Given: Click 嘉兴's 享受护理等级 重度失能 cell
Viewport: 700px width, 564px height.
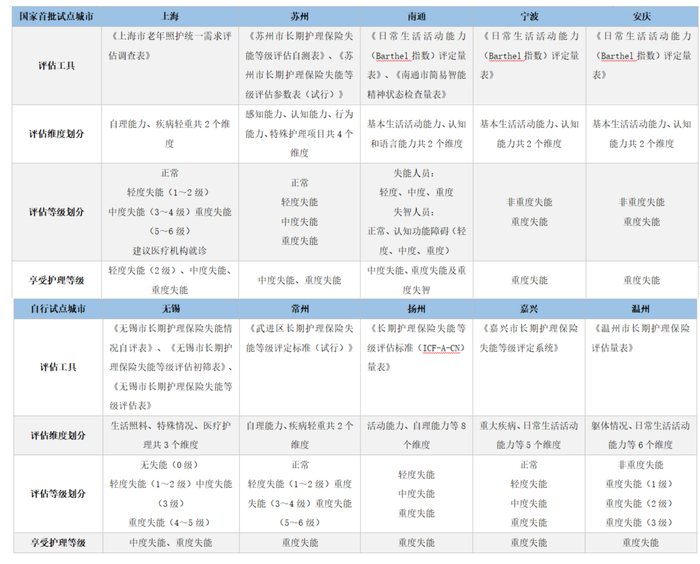Looking at the screenshot, I should pyautogui.click(x=529, y=543).
